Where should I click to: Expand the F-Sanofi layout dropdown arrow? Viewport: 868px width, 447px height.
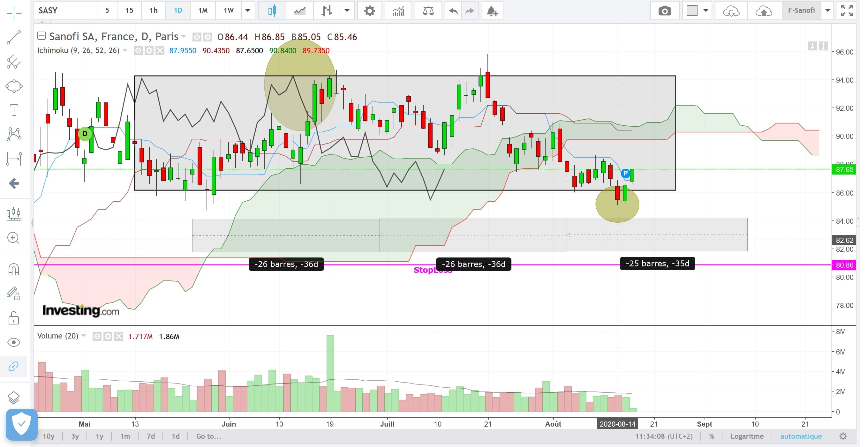coord(828,11)
